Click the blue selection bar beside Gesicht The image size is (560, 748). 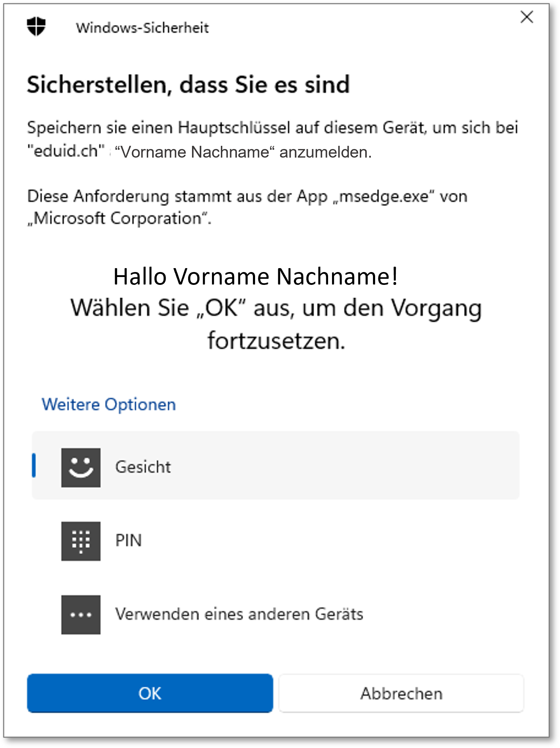34,465
